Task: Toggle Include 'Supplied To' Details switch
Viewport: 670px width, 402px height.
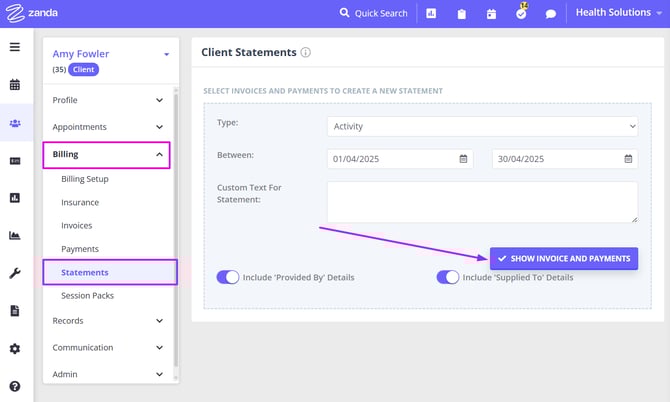Action: point(447,277)
